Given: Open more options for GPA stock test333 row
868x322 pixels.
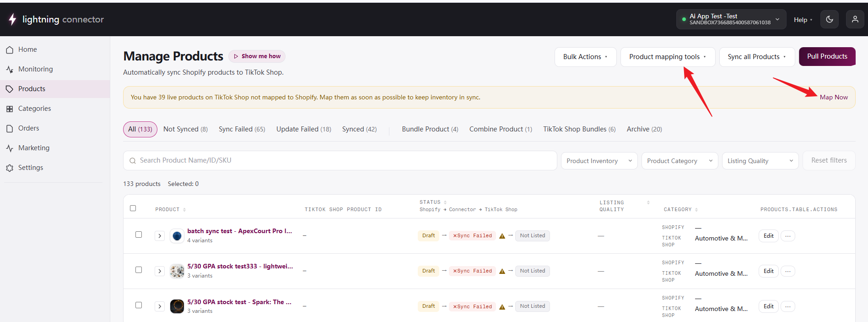Looking at the screenshot, I should 788,272.
